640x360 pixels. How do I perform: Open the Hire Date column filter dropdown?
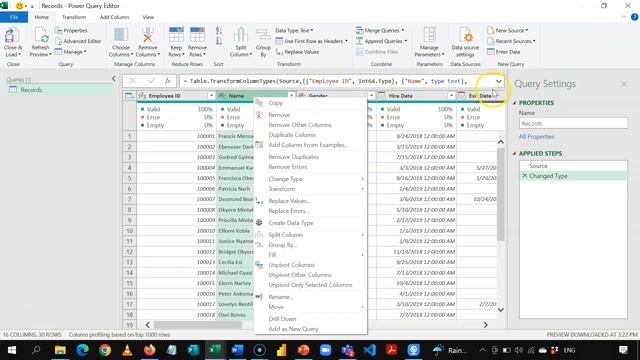[x=451, y=96]
